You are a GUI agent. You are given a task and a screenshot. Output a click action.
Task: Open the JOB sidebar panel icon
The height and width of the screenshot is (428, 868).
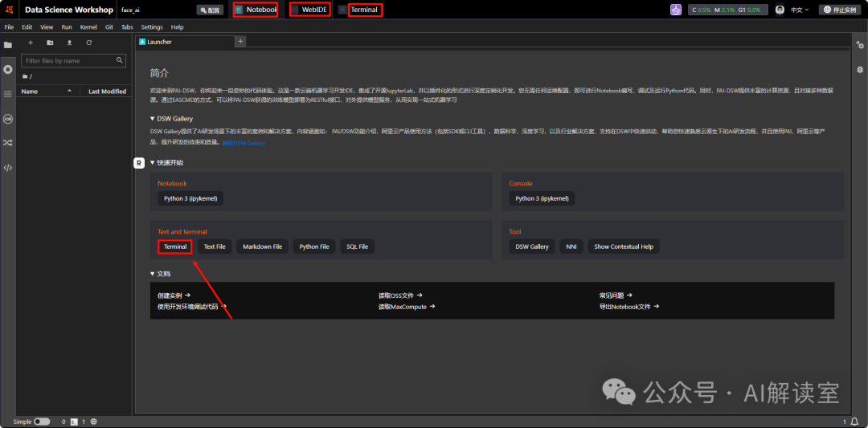tap(8, 118)
